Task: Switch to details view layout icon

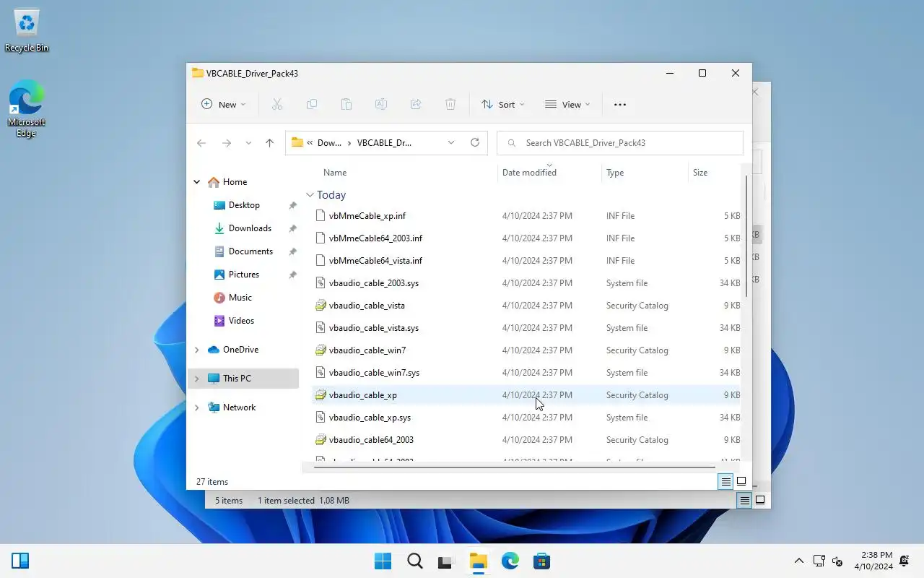Action: click(726, 481)
